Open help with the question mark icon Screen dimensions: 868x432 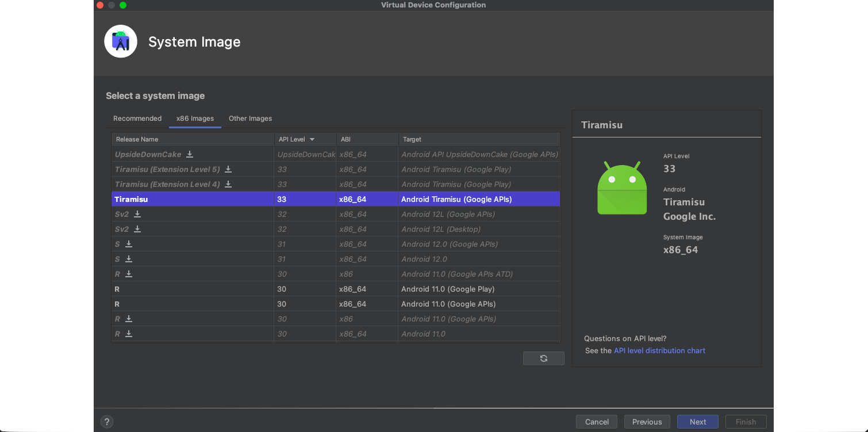(x=107, y=422)
